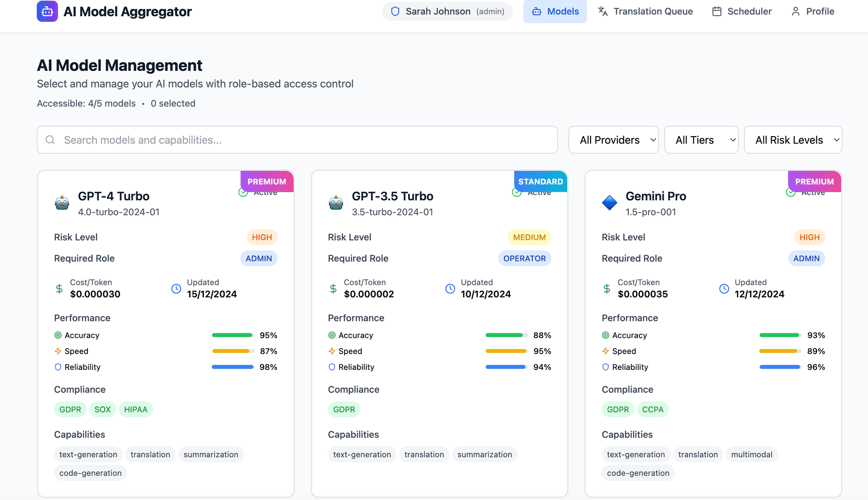This screenshot has height=500, width=868.
Task: Click the HIPAA compliance tag
Action: 136,409
